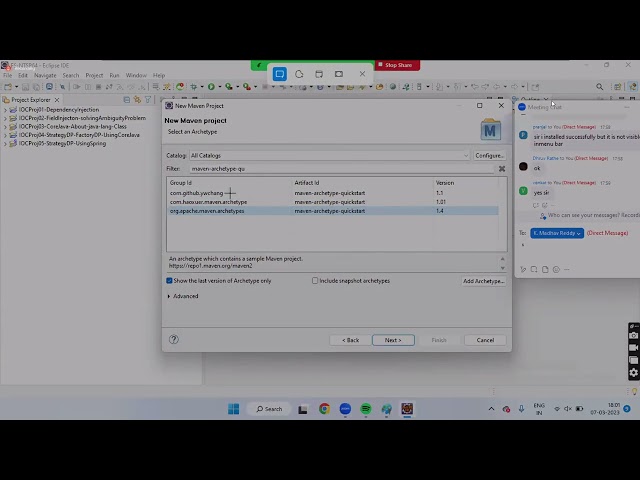Image resolution: width=640 pixels, height=480 pixels.
Task: Uncheck Show the last version of Archetype only
Action: (x=169, y=281)
